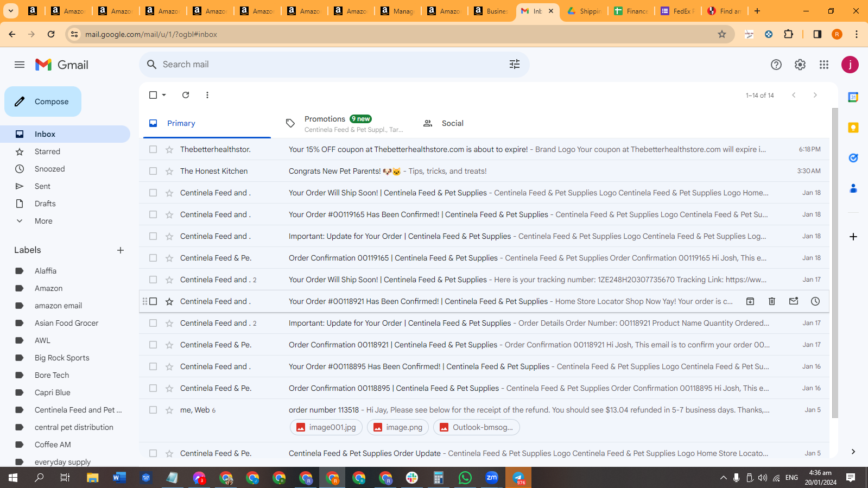Select the order number 113518 email checkbox
This screenshot has width=868, height=488.
153,410
